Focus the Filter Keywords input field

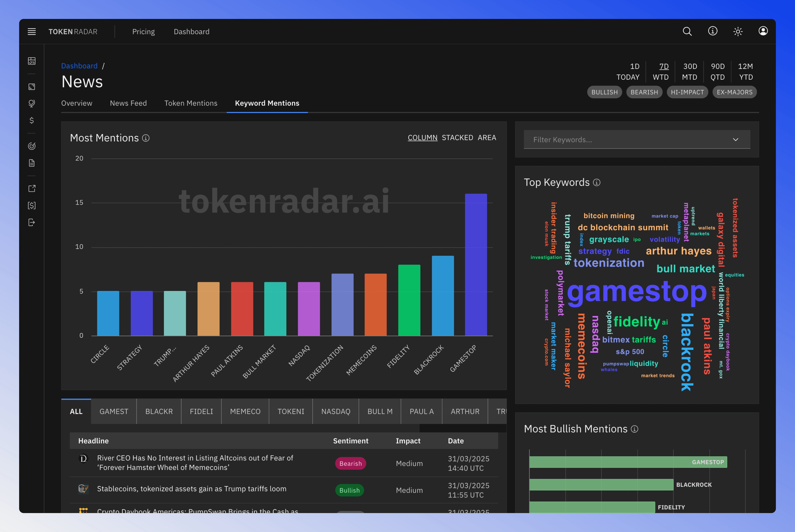637,140
